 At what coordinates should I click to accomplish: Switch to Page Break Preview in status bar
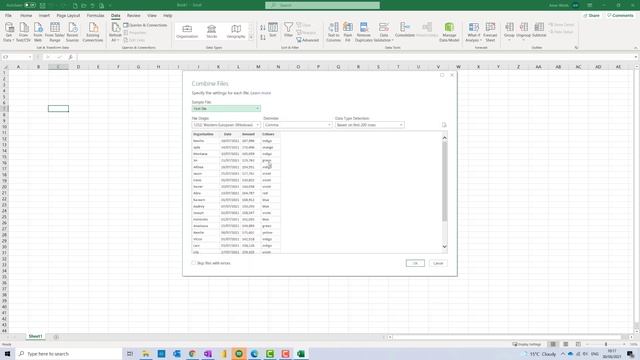pyautogui.click(x=578, y=344)
